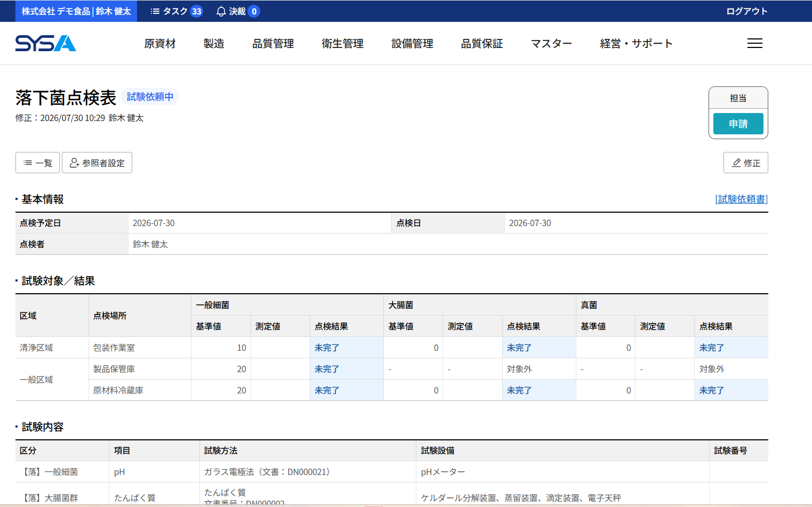Click the 申請 button

[738, 124]
